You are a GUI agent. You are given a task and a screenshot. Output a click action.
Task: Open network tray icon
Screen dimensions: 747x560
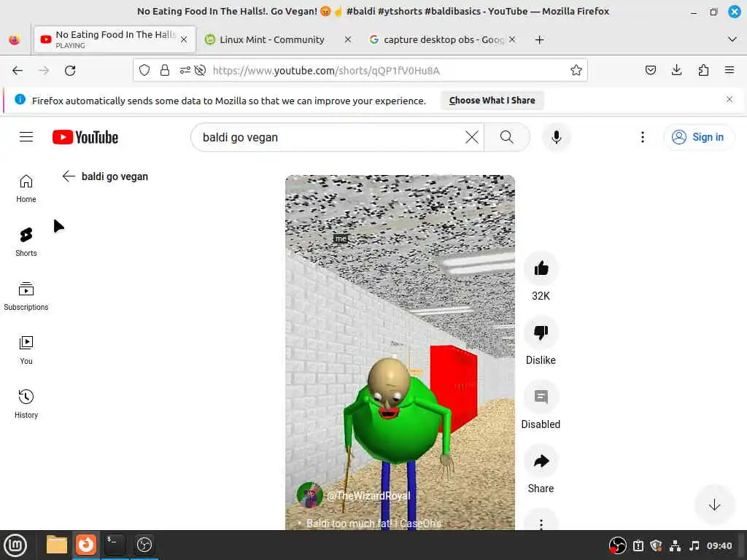pos(675,545)
